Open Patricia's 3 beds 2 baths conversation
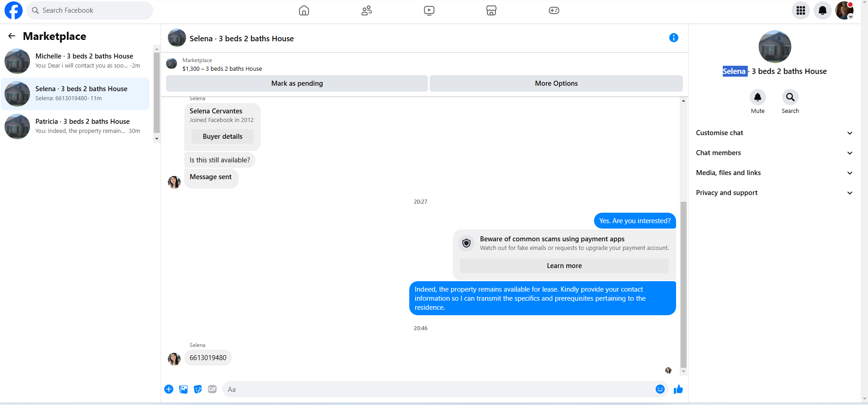This screenshot has width=868, height=405. tap(75, 127)
